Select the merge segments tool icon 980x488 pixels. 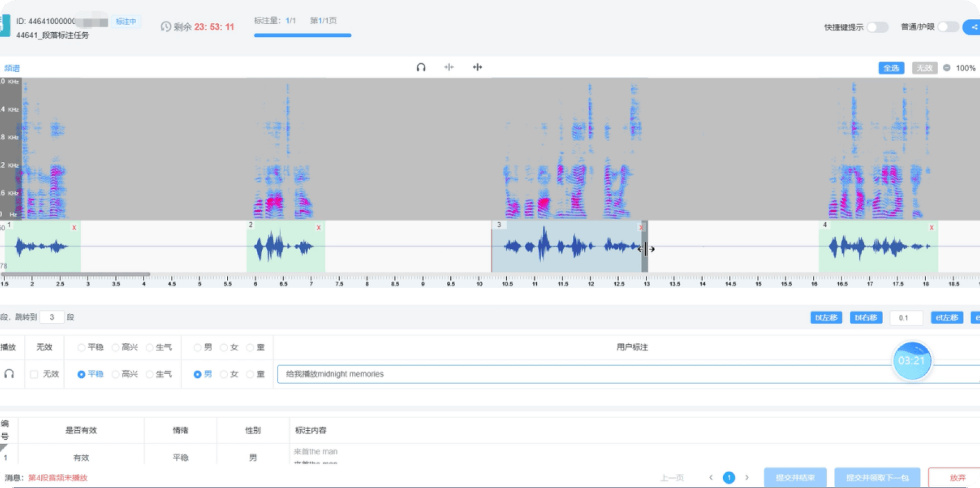pos(477,67)
